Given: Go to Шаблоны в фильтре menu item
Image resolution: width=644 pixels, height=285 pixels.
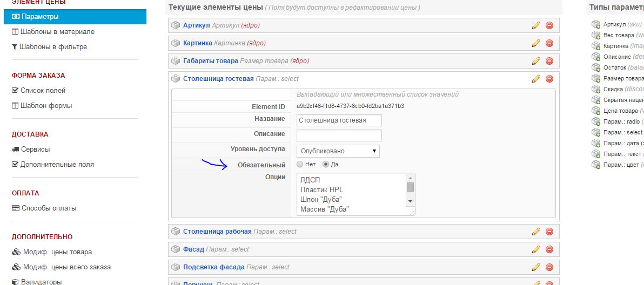Looking at the screenshot, I should pos(53,47).
